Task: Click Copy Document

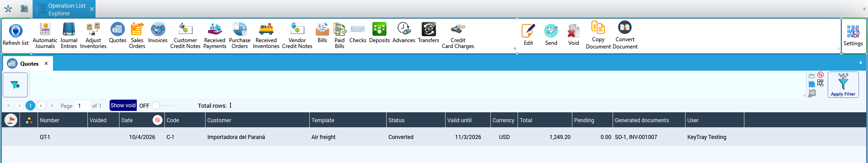Action: coord(598,34)
